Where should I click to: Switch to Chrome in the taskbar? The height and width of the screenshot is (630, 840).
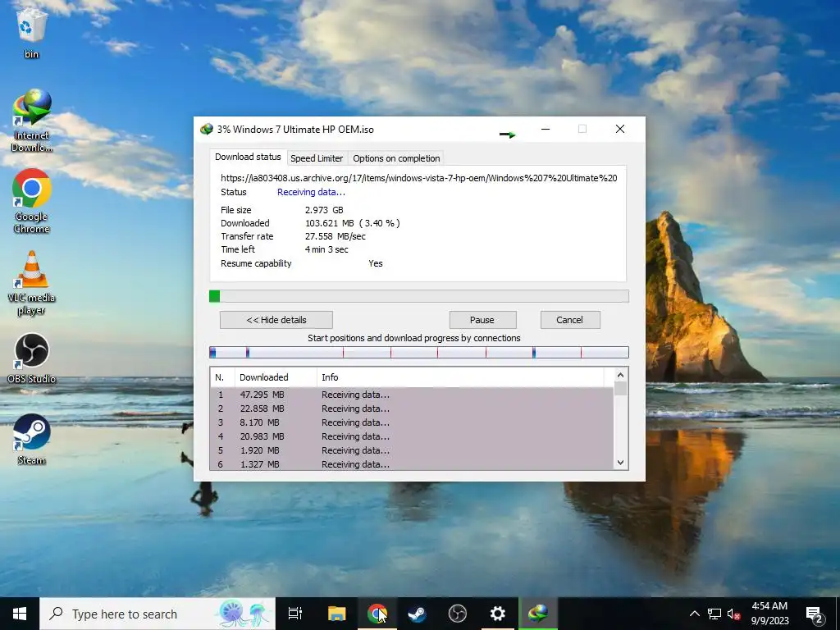pyautogui.click(x=377, y=614)
